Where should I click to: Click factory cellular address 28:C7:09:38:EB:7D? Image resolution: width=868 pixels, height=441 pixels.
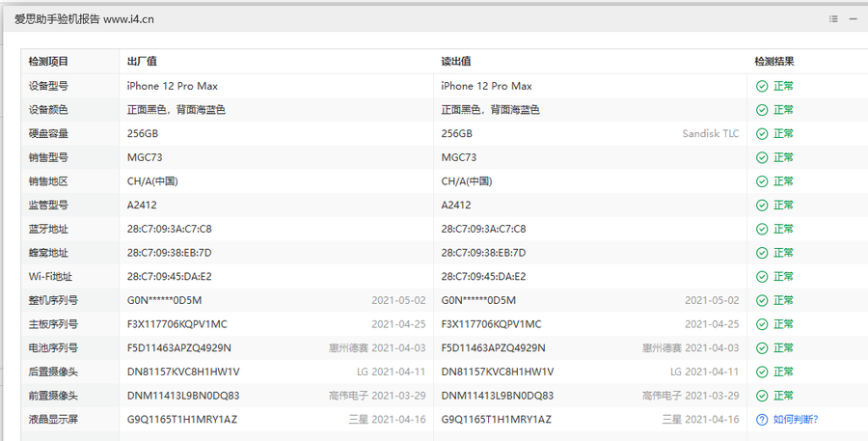[170, 253]
